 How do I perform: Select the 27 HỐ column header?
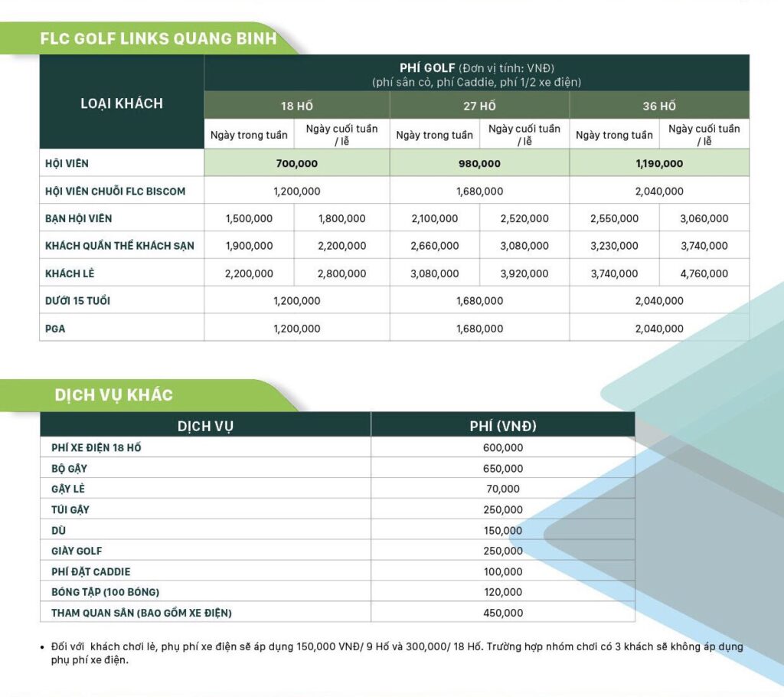click(479, 106)
